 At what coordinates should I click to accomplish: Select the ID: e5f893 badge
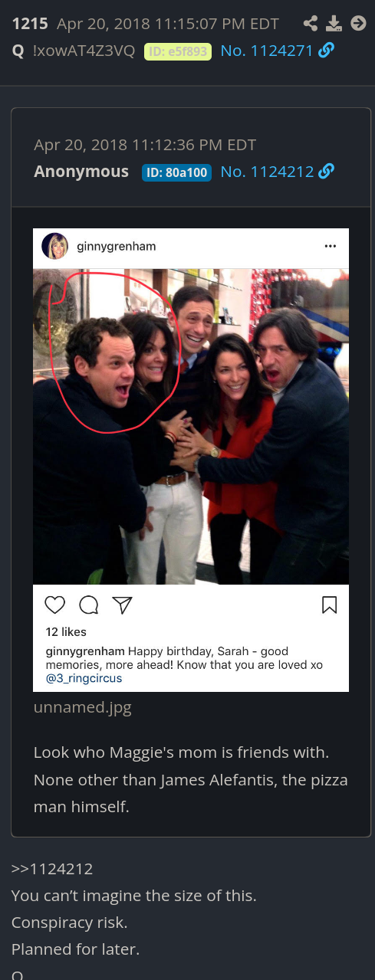pyautogui.click(x=178, y=51)
